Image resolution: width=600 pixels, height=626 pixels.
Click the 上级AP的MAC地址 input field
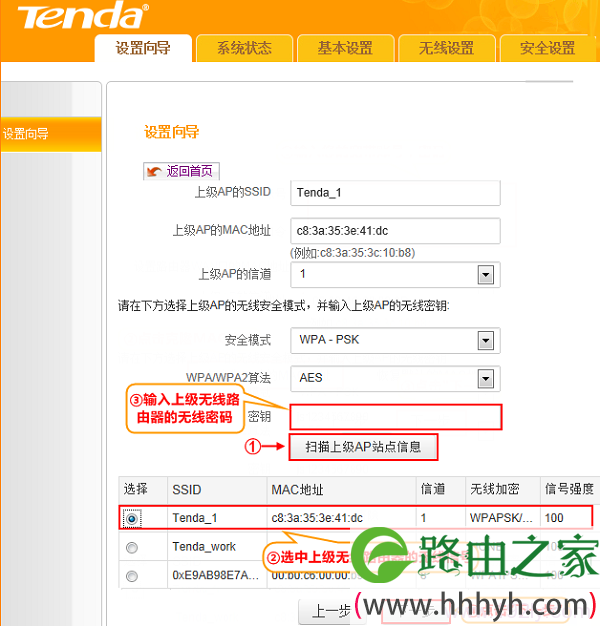point(395,231)
